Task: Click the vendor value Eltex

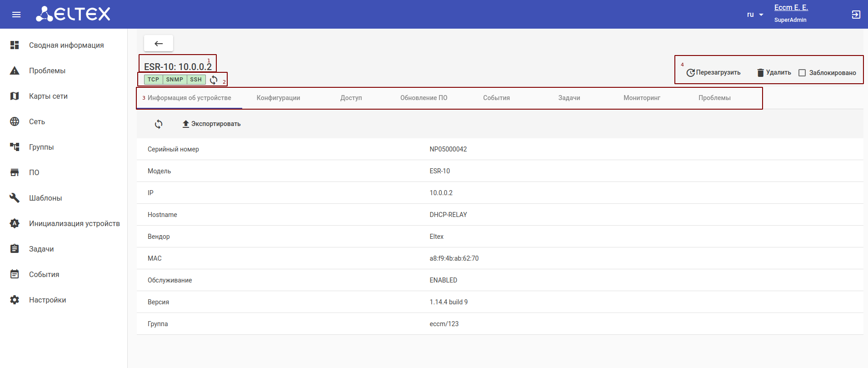Action: [436, 237]
